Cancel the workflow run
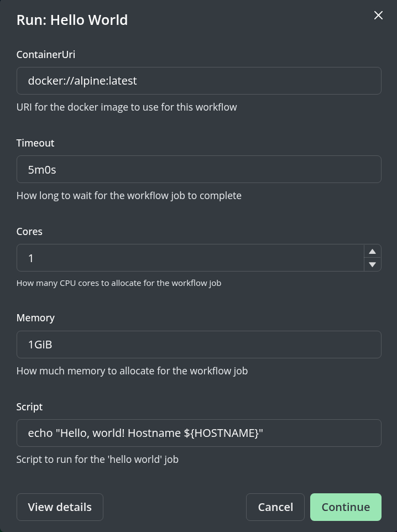The image size is (397, 532). pyautogui.click(x=275, y=507)
